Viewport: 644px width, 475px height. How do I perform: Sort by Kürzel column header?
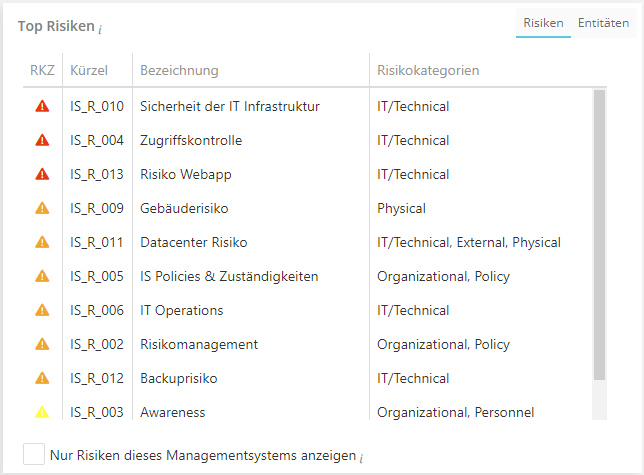[89, 70]
